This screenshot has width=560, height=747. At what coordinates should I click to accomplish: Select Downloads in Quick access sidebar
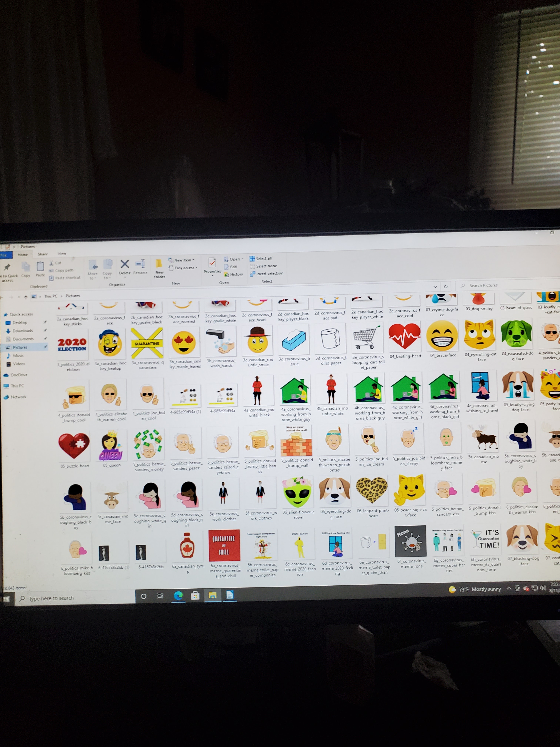[23, 331]
